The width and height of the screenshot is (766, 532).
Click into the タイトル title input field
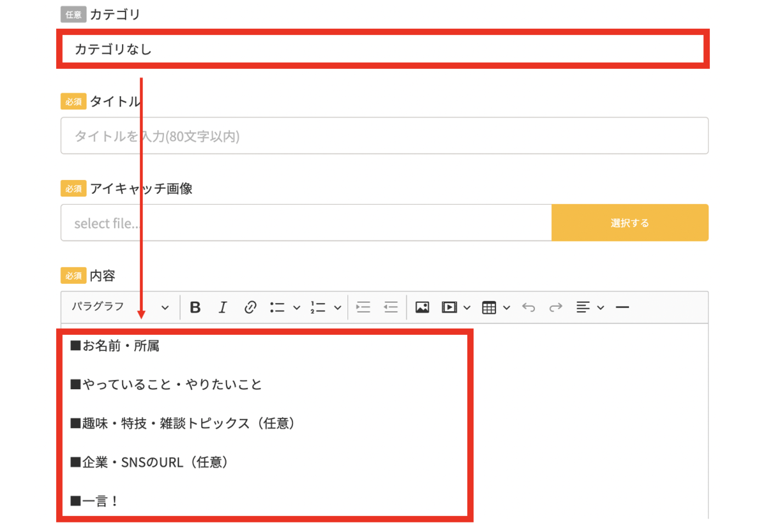[x=384, y=136]
